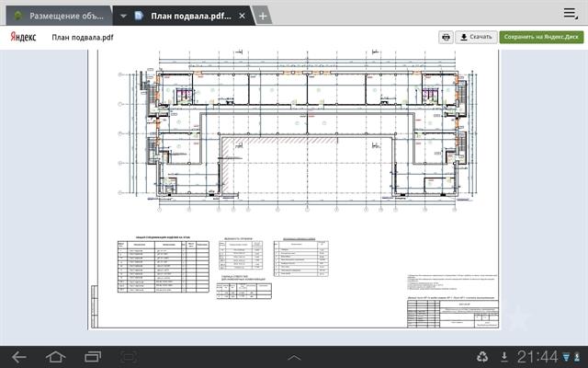The width and height of the screenshot is (588, 368).
Task: Click the print icon button
Action: point(446,37)
